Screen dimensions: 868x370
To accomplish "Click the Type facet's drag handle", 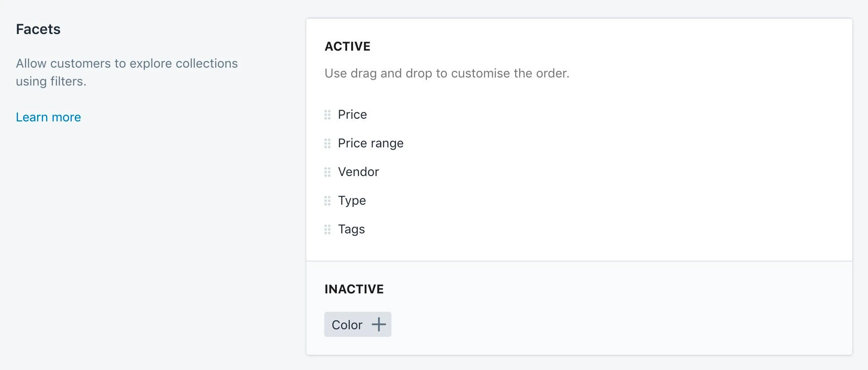I will [x=327, y=201].
